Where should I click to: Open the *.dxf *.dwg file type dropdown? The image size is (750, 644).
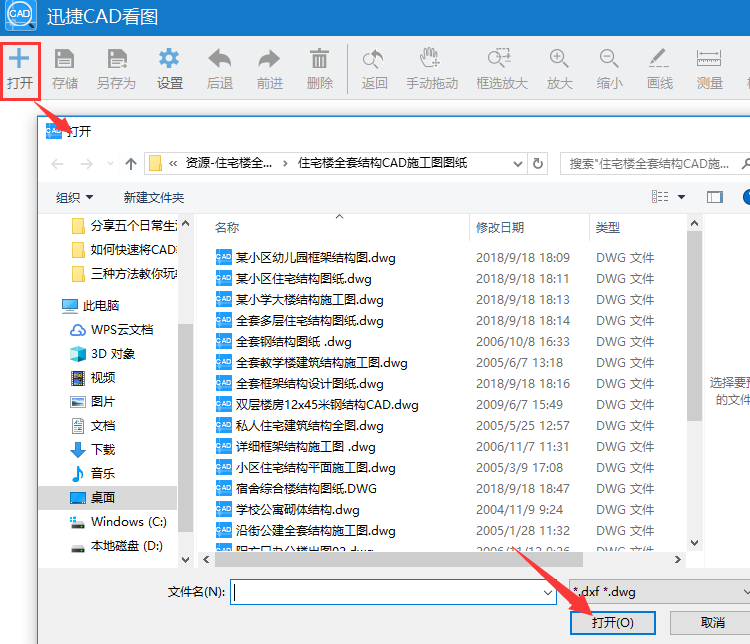click(659, 592)
